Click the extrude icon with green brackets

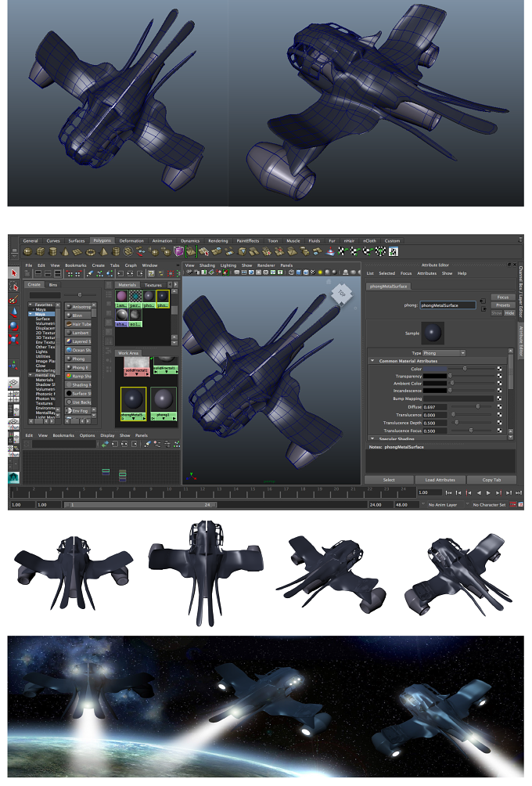pos(192,251)
